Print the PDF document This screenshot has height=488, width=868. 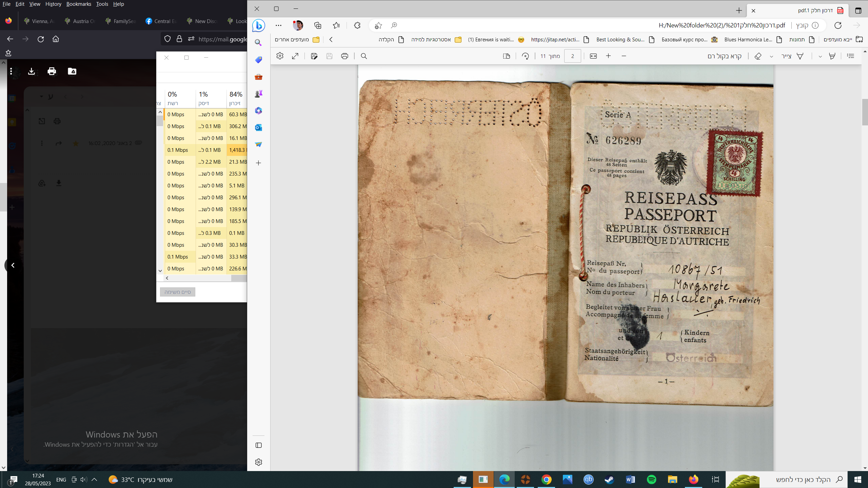point(344,56)
